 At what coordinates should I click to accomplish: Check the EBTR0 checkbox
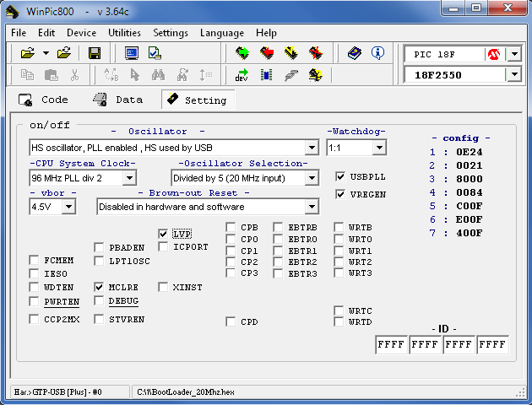pos(278,239)
